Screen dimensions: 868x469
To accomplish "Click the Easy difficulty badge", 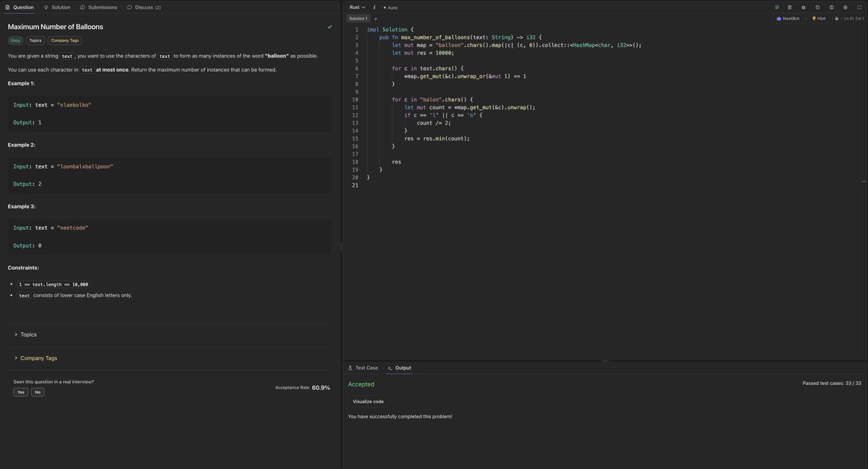I will point(15,41).
